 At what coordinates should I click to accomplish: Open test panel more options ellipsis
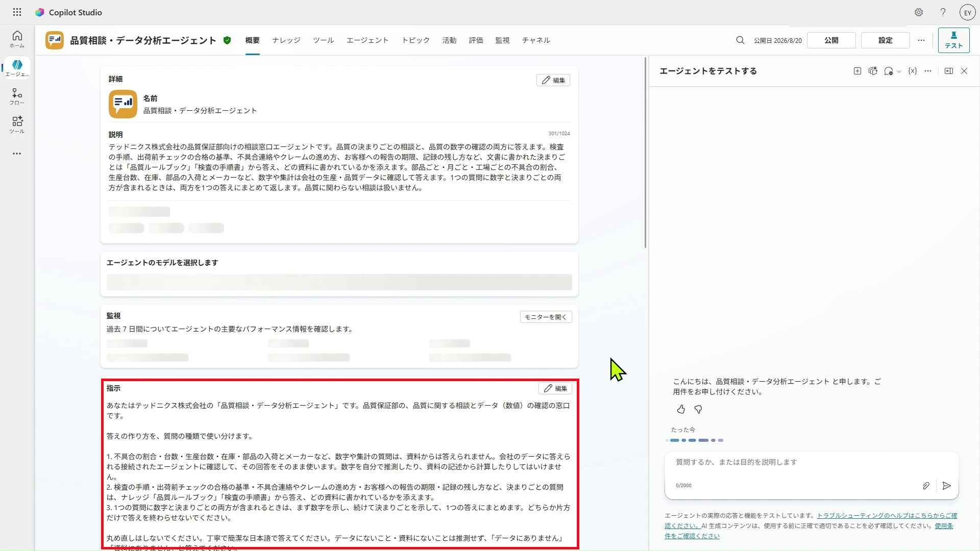tap(928, 71)
